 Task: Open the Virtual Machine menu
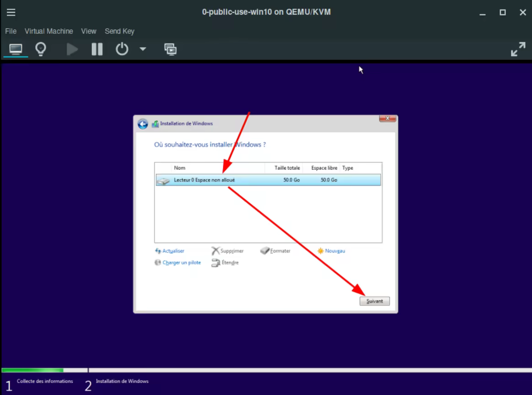click(49, 31)
